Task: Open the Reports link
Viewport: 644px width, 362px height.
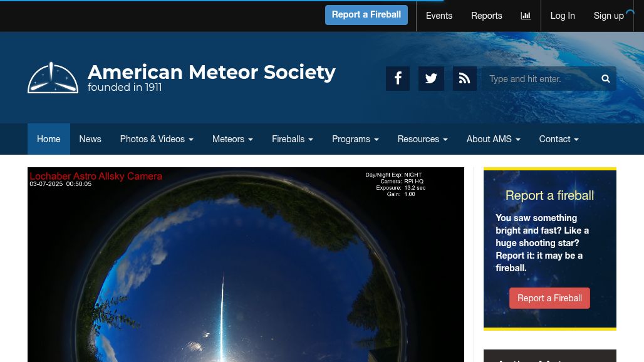Action: coord(487,16)
